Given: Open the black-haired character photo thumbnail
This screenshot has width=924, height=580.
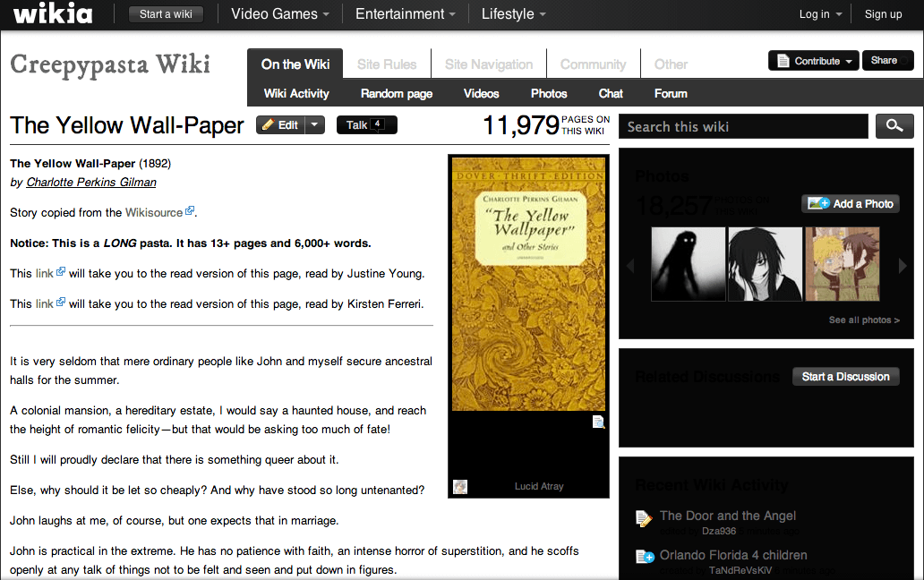Looking at the screenshot, I should pos(765,264).
